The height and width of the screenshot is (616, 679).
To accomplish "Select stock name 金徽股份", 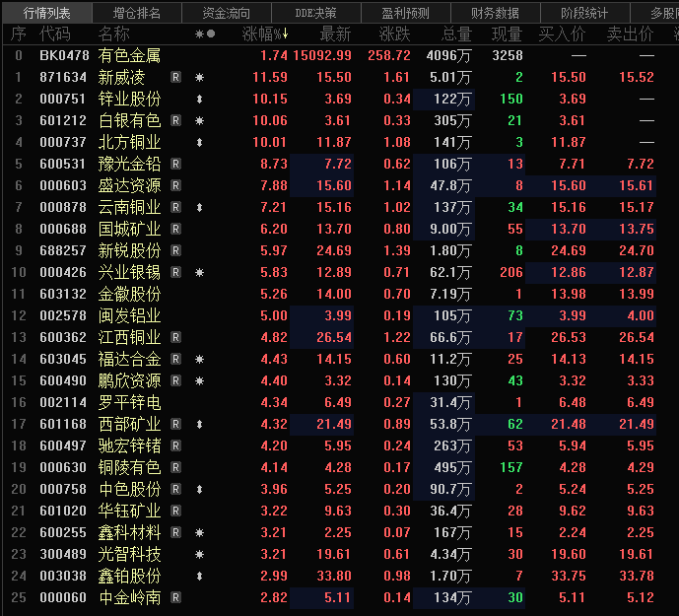I will [129, 294].
